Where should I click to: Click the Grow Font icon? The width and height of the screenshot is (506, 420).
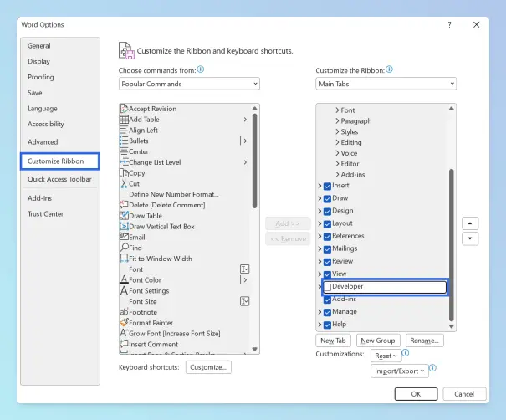click(x=124, y=333)
